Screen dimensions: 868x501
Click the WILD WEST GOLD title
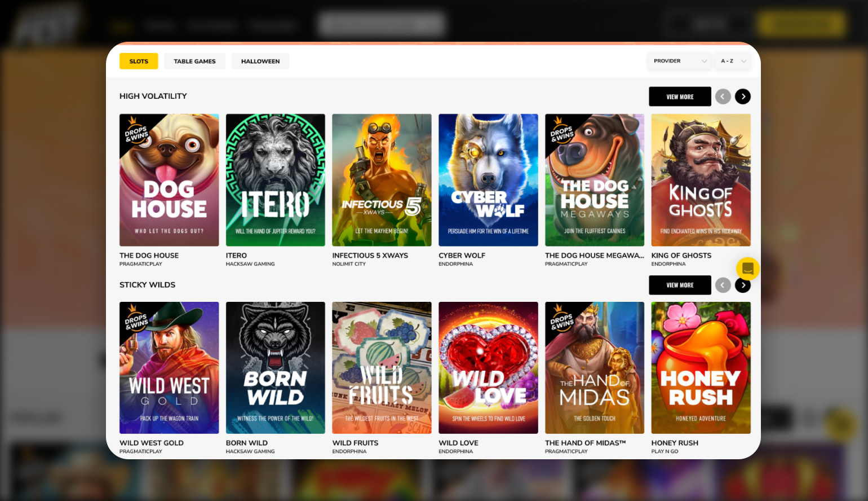pyautogui.click(x=152, y=443)
